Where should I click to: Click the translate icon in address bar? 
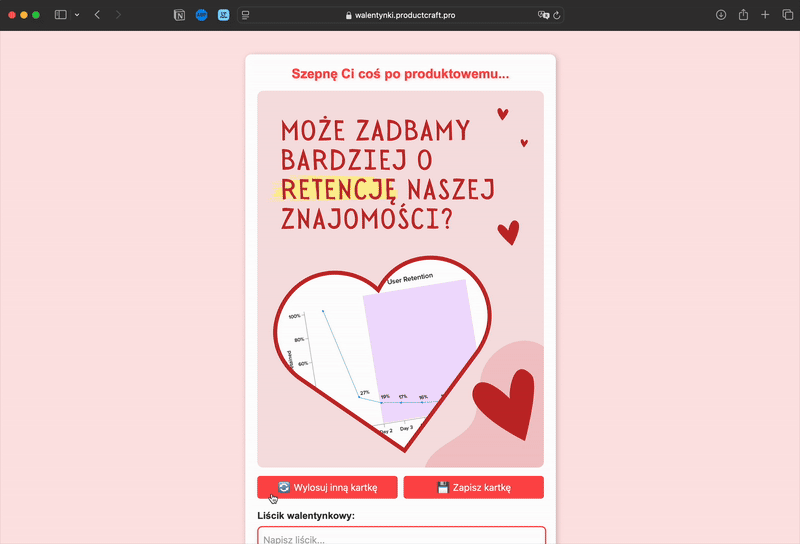[543, 15]
